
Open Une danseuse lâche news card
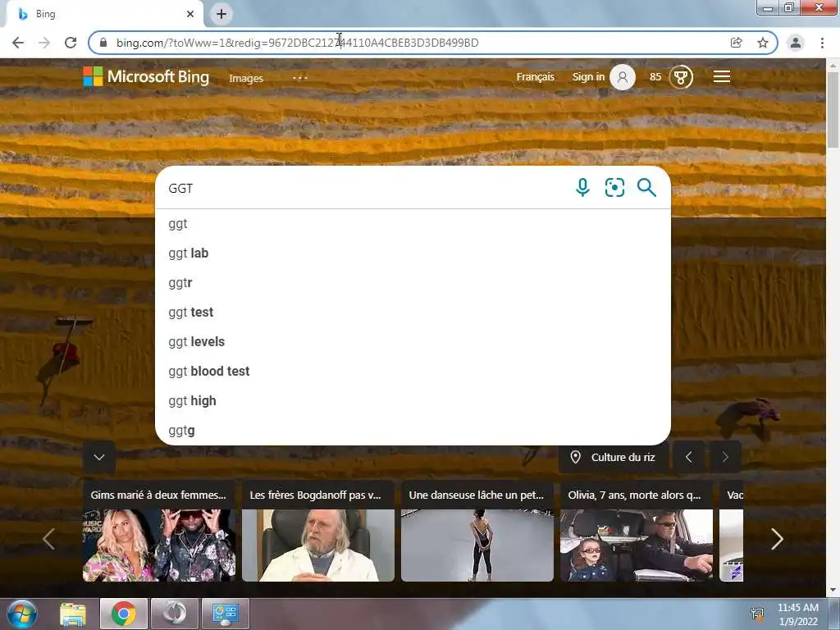(477, 532)
